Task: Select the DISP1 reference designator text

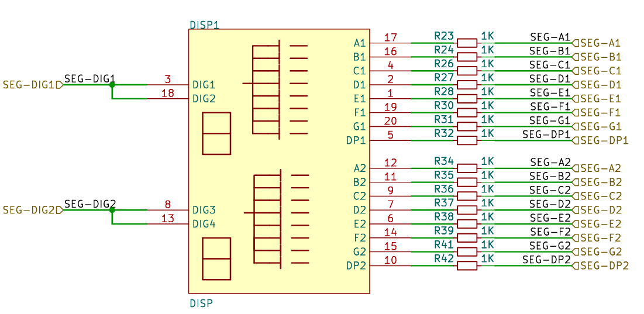Action: 204,25
